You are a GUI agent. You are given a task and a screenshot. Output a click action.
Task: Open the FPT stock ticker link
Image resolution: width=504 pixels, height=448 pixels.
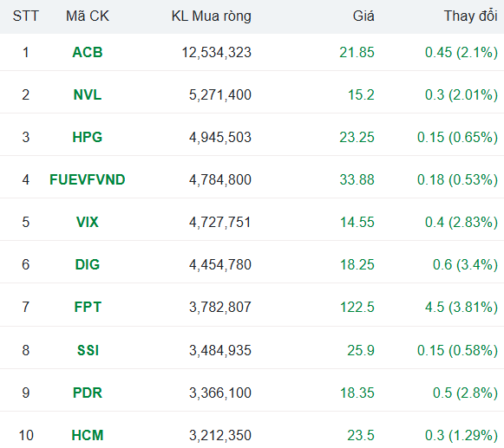point(88,307)
